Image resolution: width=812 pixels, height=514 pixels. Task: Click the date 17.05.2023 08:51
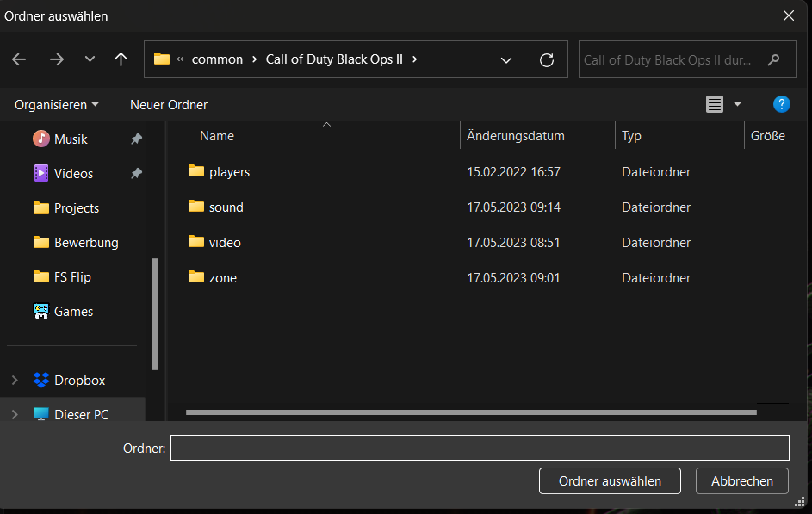click(513, 242)
